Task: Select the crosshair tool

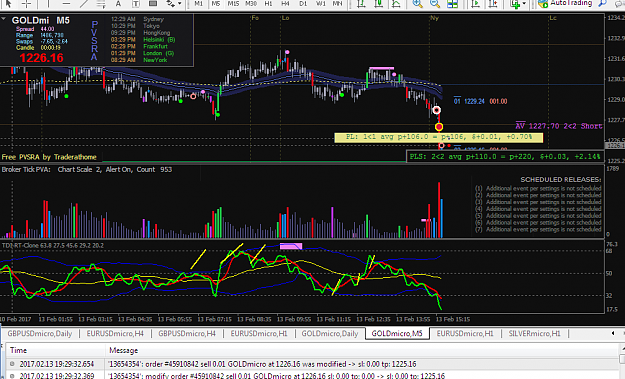Action: 26,4
